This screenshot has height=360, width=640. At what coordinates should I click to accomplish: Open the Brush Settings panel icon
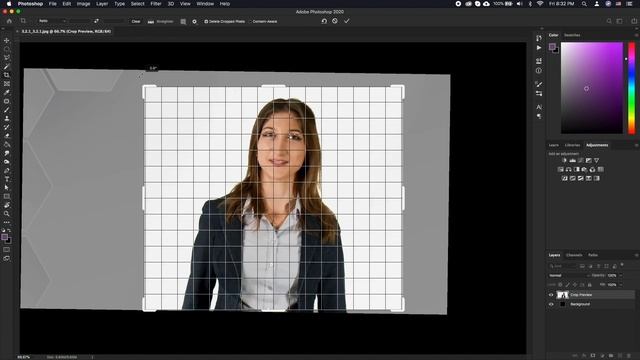tap(539, 84)
